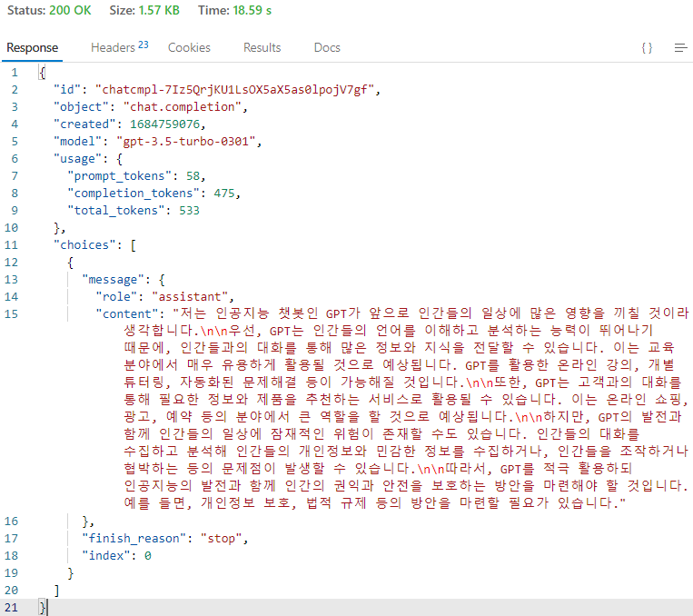This screenshot has height=616, width=693.
Task: Click the "stop" value on line 17
Action: (221, 539)
